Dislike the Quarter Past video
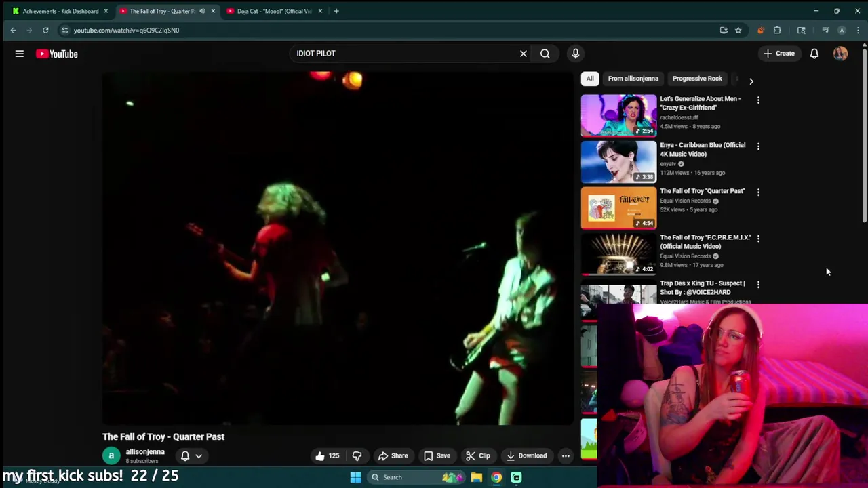Image resolution: width=868 pixels, height=488 pixels. pos(357,456)
